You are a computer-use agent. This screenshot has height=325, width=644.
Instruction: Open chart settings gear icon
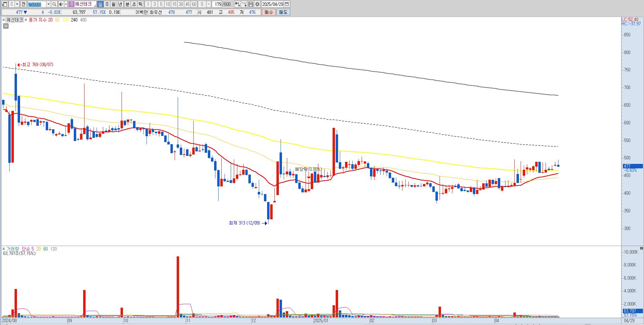coord(257,4)
